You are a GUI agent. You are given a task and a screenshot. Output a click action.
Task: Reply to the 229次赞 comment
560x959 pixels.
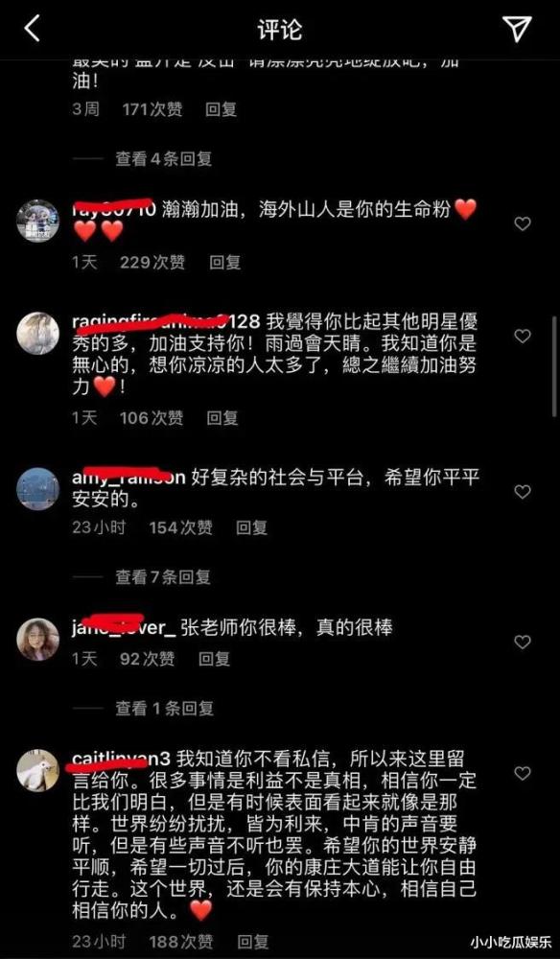(x=225, y=263)
